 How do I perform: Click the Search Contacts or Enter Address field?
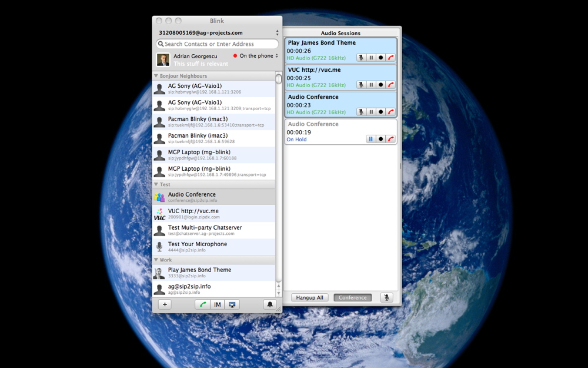pos(217,44)
